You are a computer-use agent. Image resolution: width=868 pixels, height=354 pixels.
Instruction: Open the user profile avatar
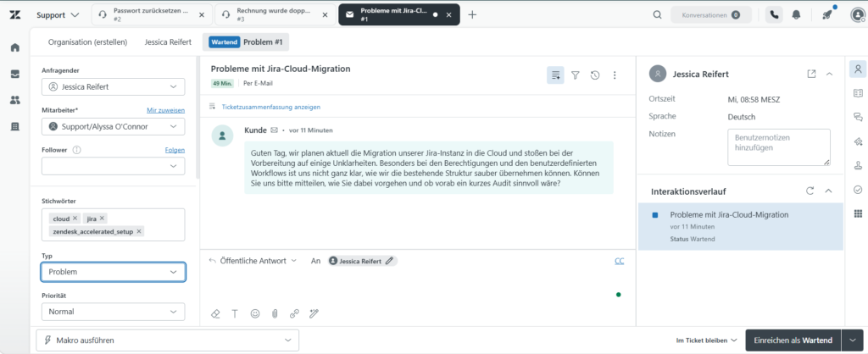pos(857,15)
